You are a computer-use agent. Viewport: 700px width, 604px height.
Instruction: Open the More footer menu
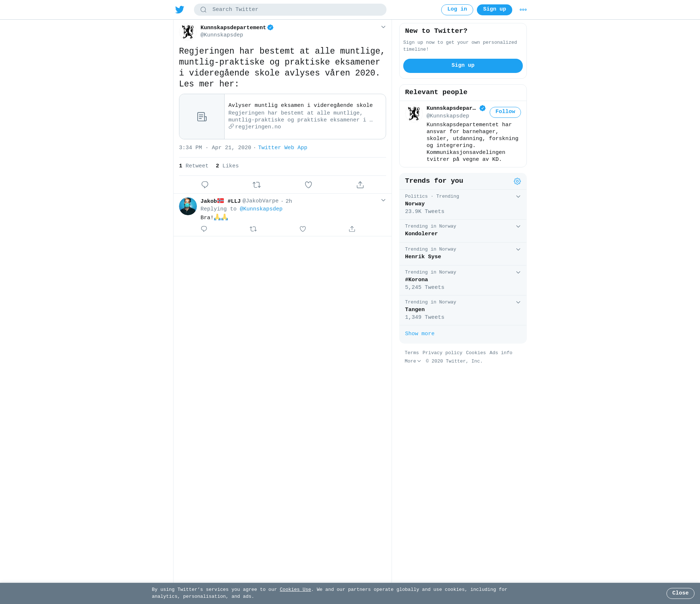click(x=413, y=361)
